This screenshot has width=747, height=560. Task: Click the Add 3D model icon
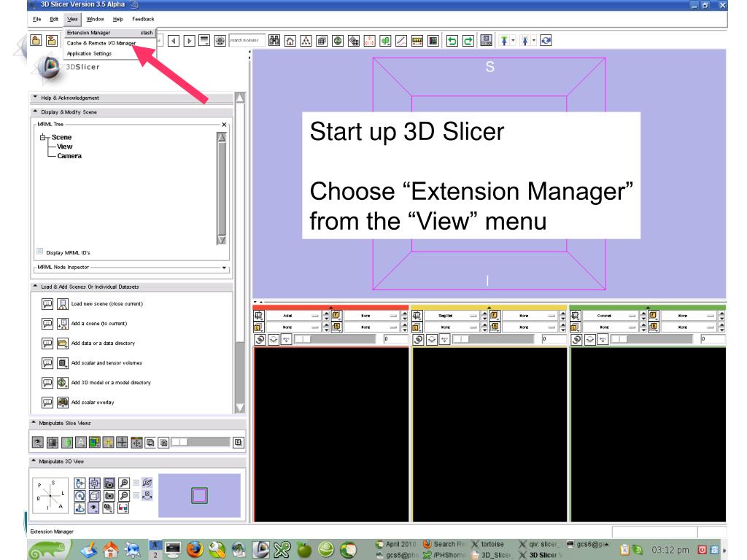pos(63,382)
